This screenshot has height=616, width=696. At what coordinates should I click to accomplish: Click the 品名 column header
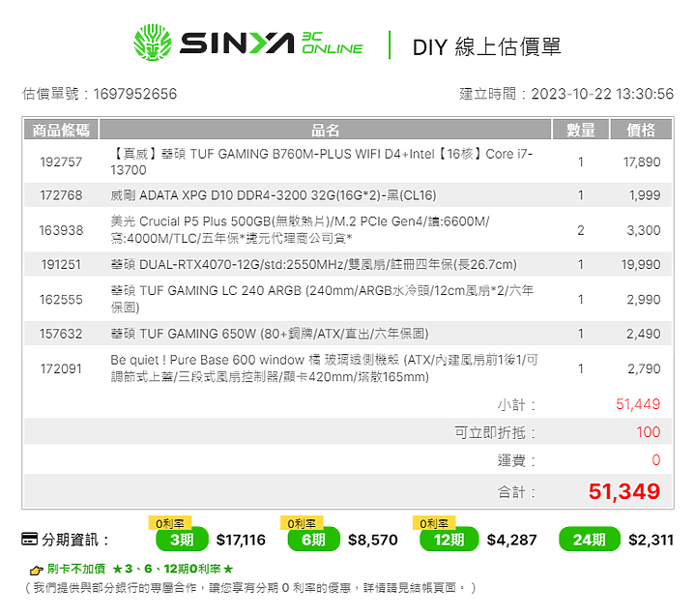[325, 130]
